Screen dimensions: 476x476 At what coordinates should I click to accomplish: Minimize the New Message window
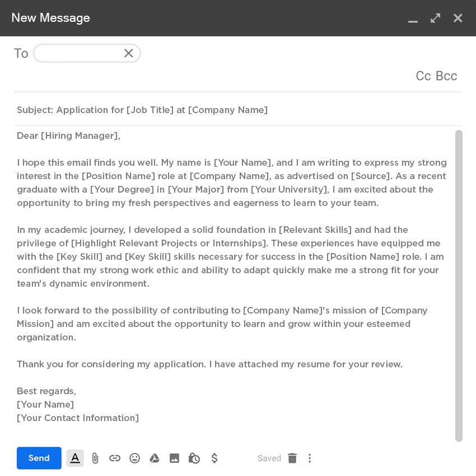pyautogui.click(x=413, y=19)
